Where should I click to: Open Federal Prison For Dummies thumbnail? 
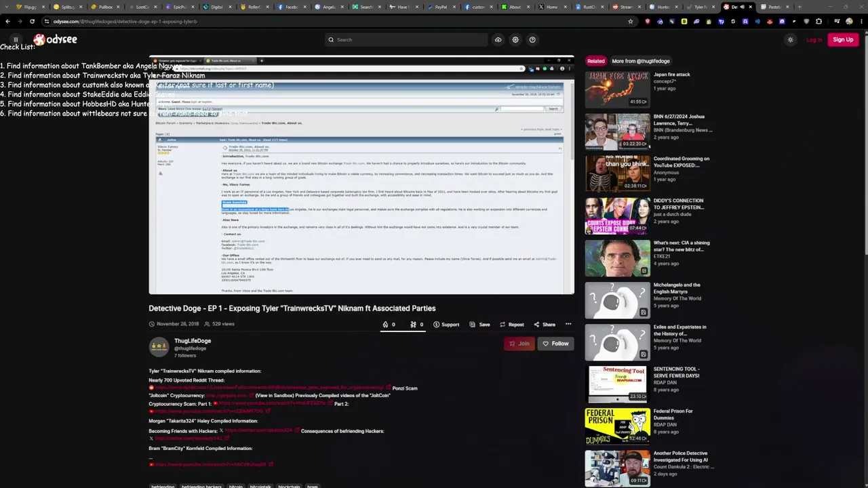617,426
